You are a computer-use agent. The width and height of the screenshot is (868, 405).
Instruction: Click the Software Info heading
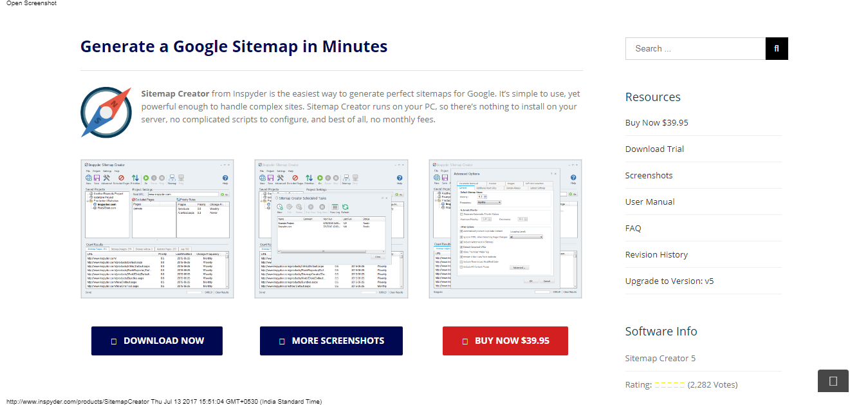(x=661, y=331)
